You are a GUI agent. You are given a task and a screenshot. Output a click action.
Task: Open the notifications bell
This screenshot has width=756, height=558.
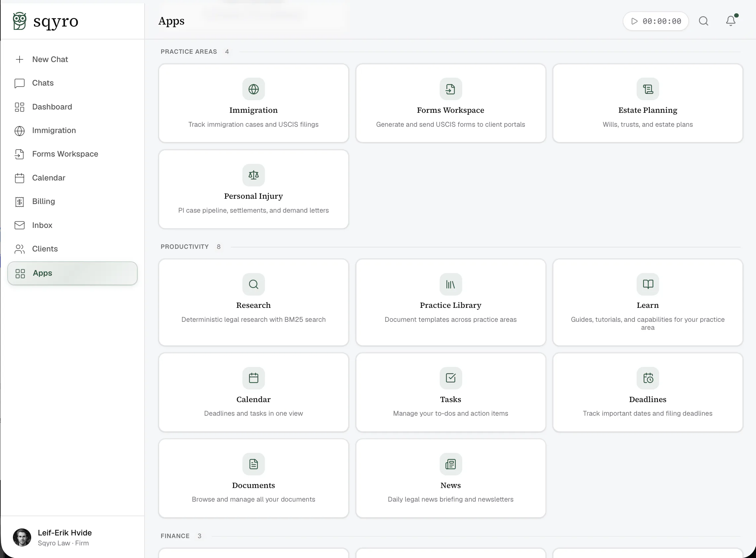click(x=731, y=21)
